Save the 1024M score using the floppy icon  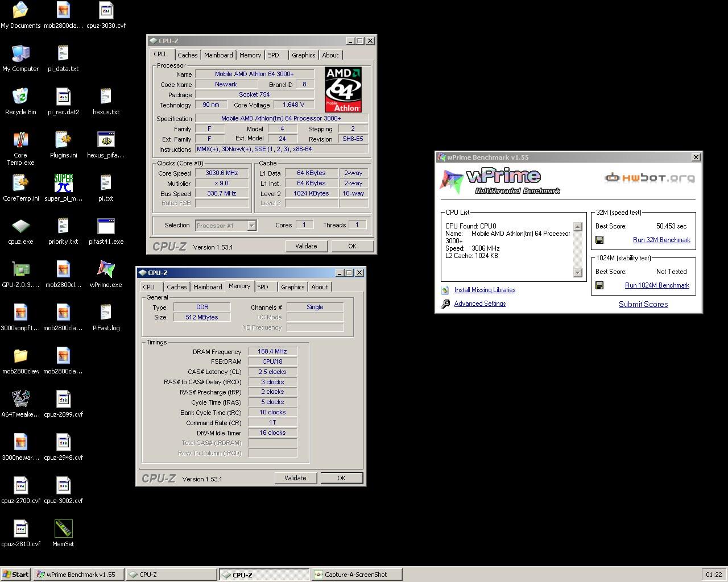pos(599,285)
